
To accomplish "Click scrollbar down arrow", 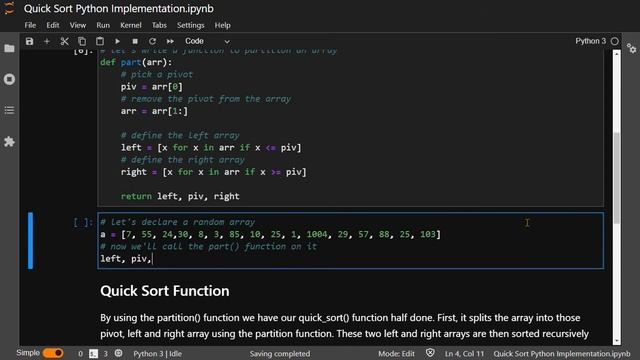I will click(617, 341).
